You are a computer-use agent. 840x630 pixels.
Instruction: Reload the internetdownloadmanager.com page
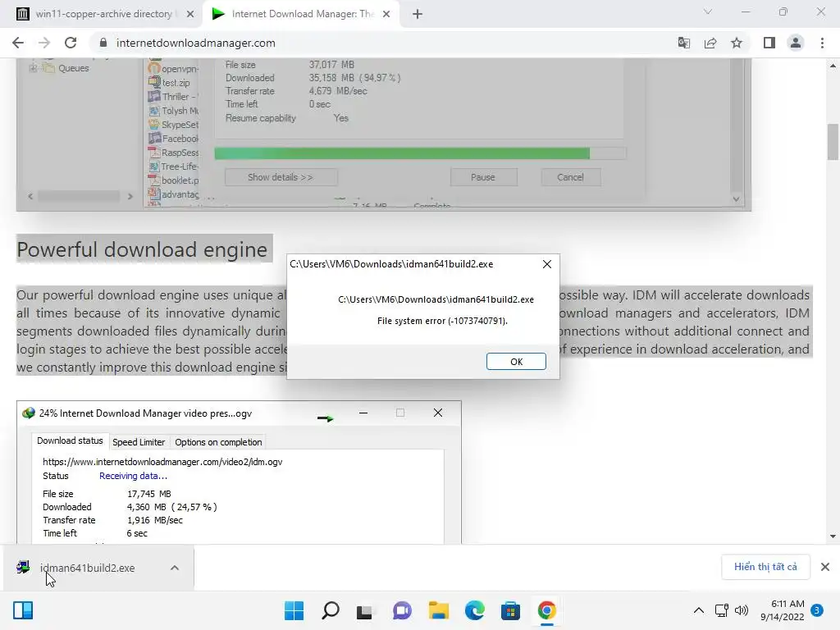pos(71,43)
